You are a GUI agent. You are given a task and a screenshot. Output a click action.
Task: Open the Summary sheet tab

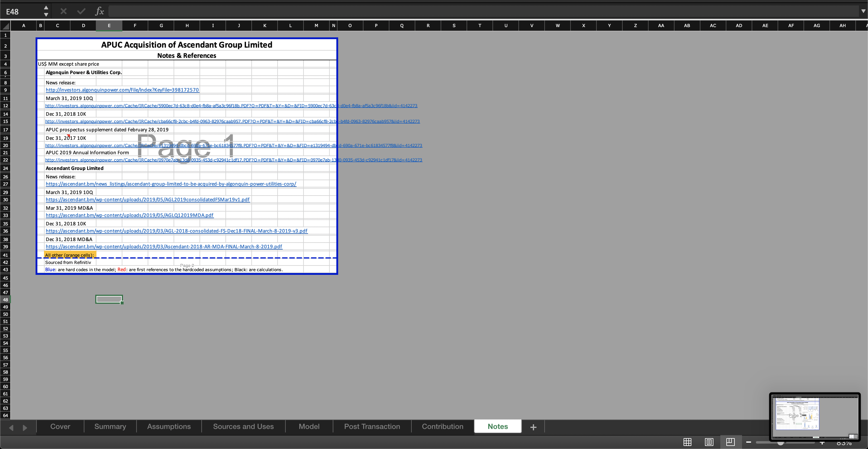pos(110,426)
